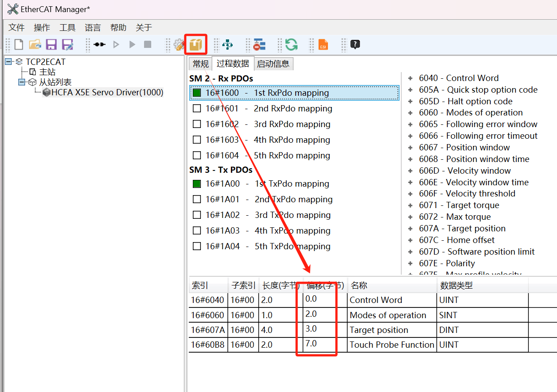Enable 16#1604 5th RxPdo mapping checkbox
Screen dimensions: 557x392
[x=197, y=155]
